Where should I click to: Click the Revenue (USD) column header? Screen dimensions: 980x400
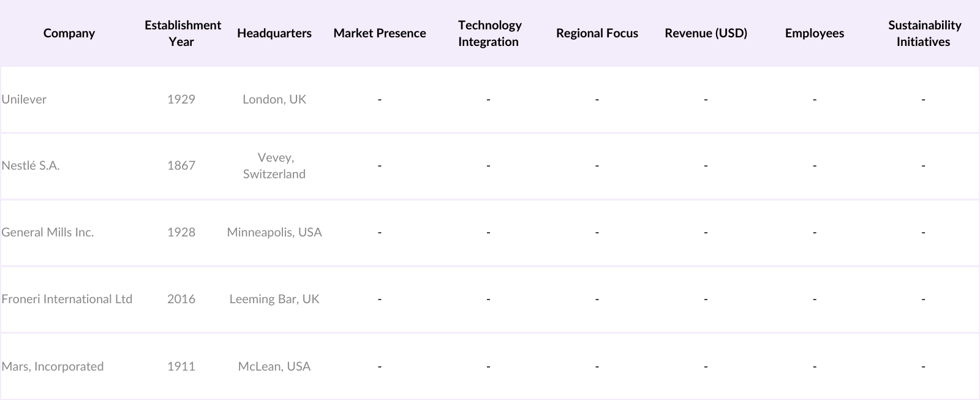706,33
